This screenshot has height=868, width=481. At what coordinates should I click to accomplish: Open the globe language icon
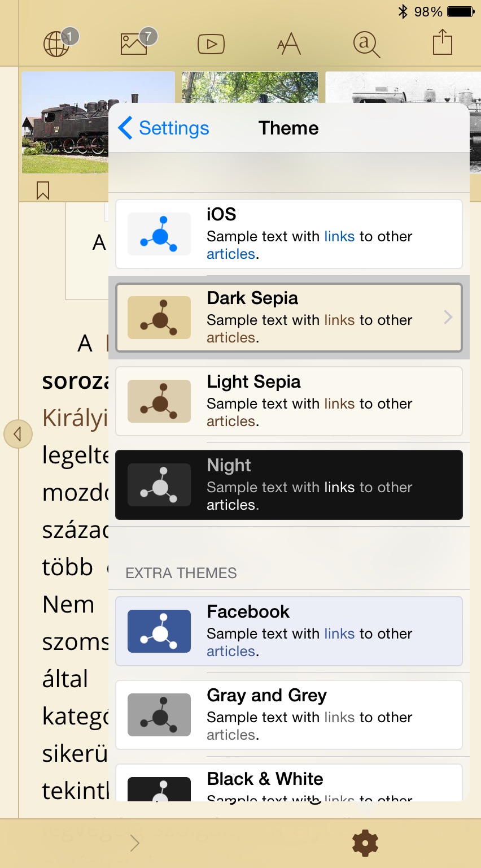(57, 43)
